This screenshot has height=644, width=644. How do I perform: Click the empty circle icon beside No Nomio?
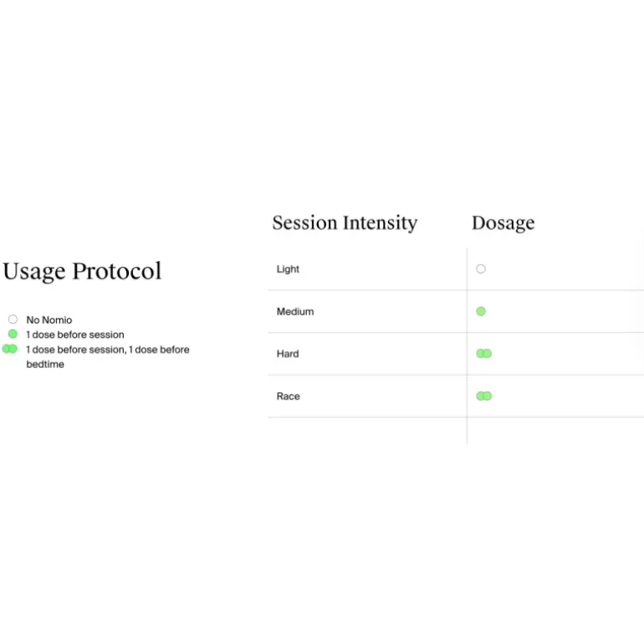[x=13, y=319]
